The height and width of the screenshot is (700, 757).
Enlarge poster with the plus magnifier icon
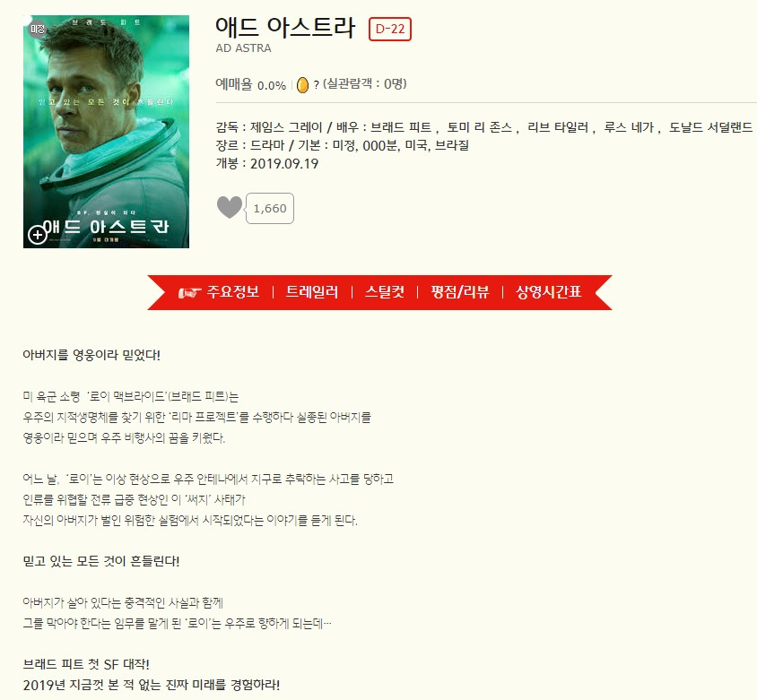(37, 235)
